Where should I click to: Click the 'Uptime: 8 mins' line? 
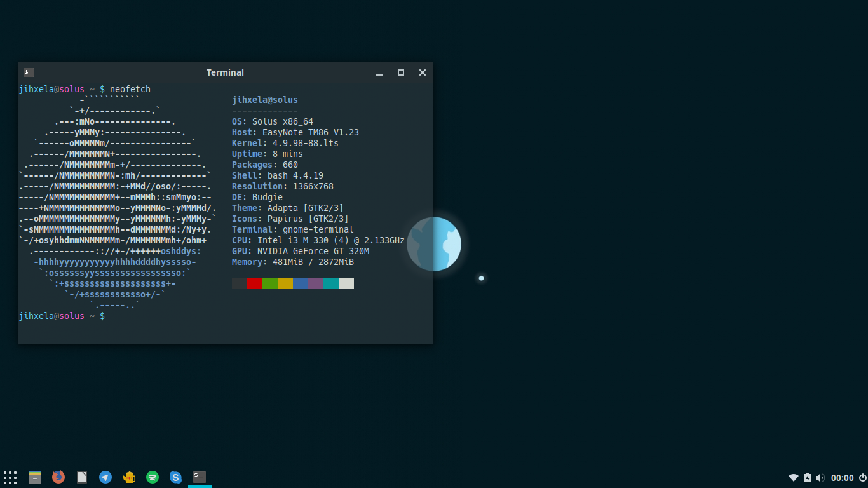coord(268,154)
